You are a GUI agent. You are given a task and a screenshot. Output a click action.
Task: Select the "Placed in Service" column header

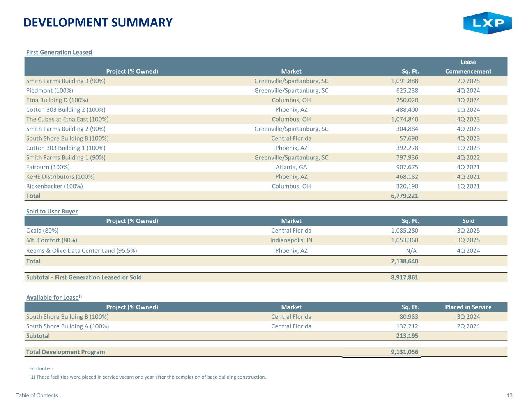[468, 307]
